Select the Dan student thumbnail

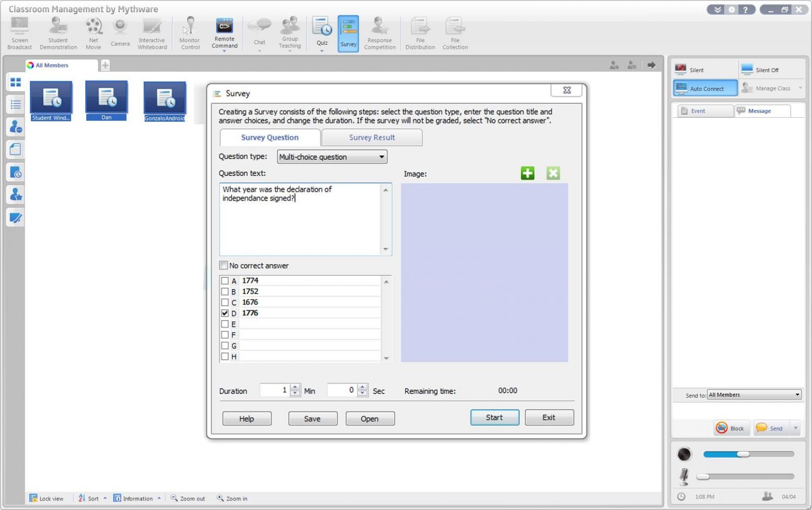point(107,100)
